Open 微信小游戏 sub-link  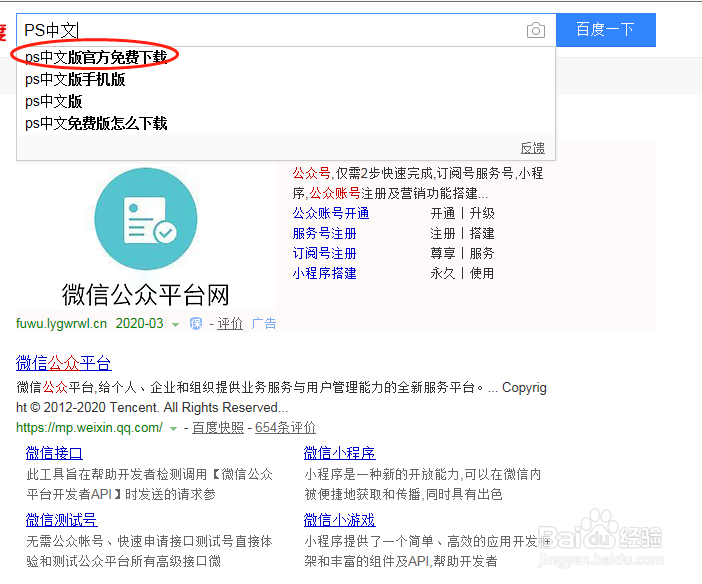tap(339, 520)
